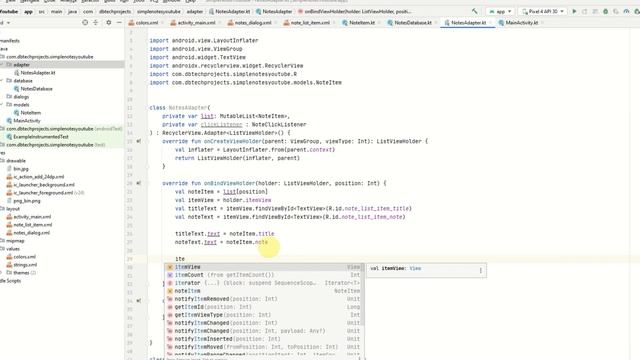
Task: Click 'simplenotesyoutube' breadcrumb in navigation bar
Action: point(159,11)
